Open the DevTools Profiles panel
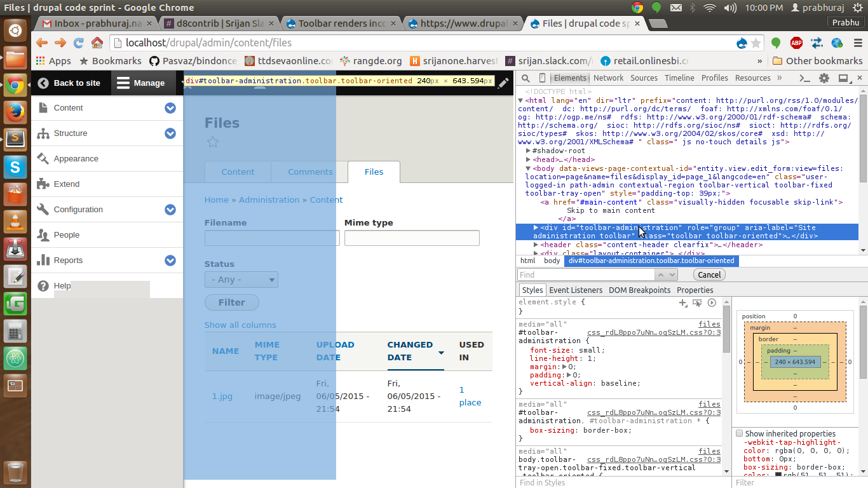 (x=715, y=78)
